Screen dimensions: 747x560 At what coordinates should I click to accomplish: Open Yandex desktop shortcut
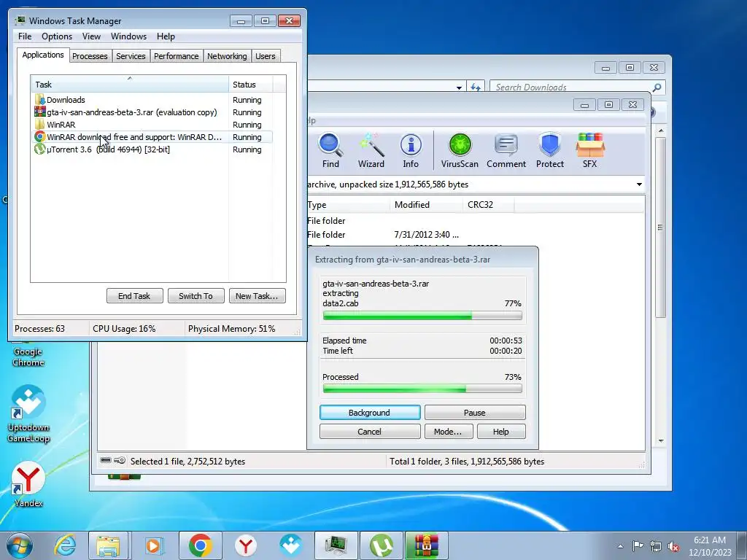coord(28,484)
